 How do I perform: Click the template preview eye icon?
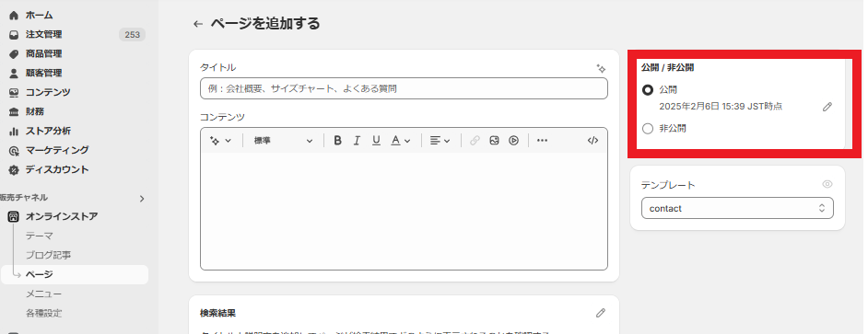[x=827, y=184]
